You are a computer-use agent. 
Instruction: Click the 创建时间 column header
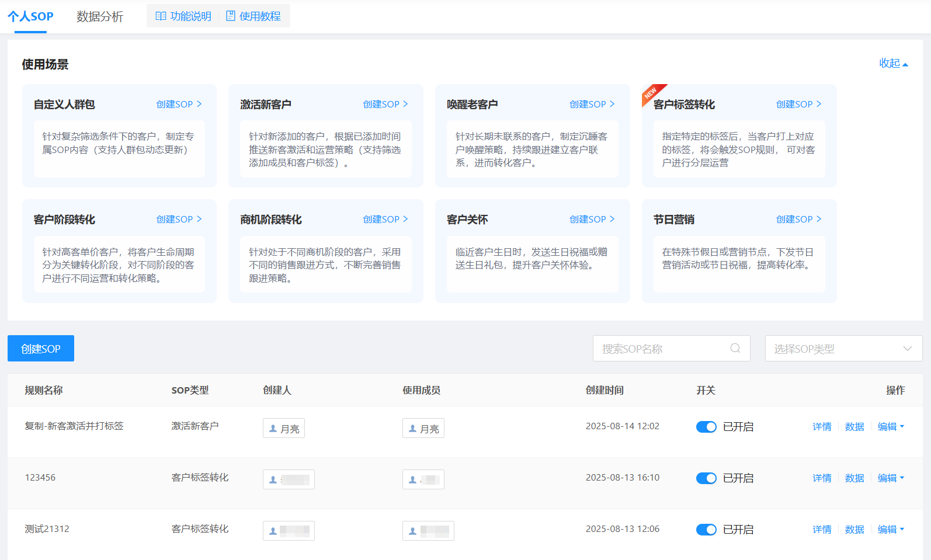605,390
